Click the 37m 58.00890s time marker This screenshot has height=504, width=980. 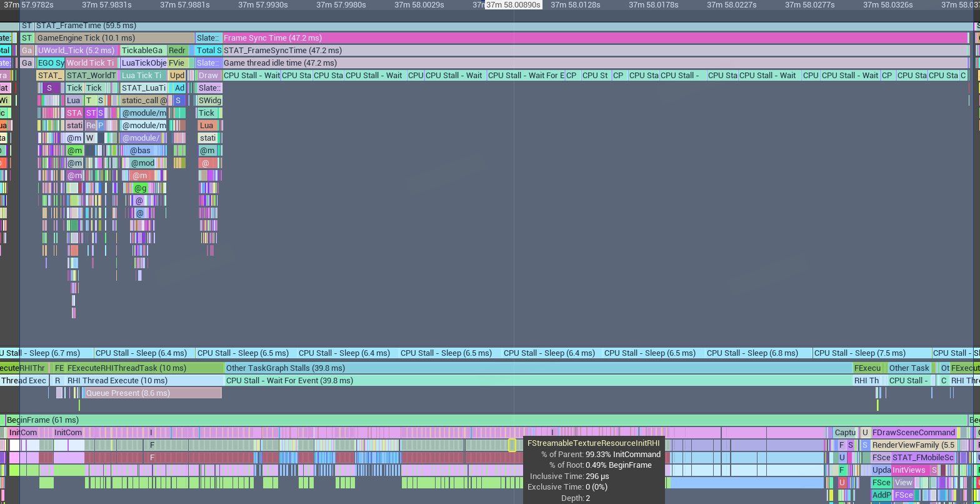pyautogui.click(x=513, y=5)
